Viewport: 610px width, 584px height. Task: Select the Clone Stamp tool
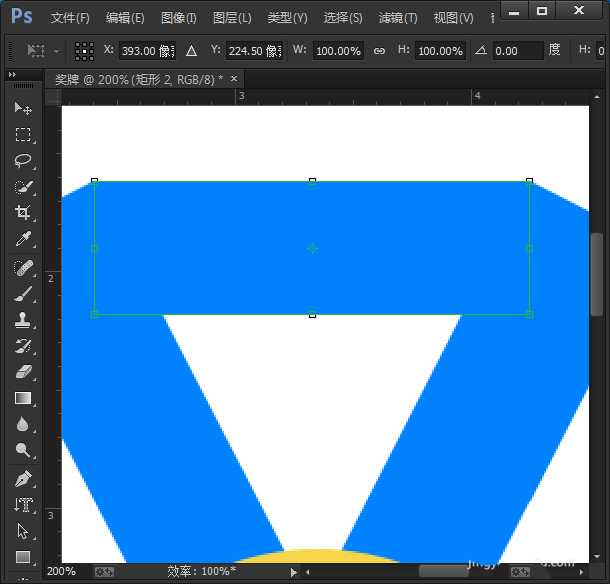point(23,320)
